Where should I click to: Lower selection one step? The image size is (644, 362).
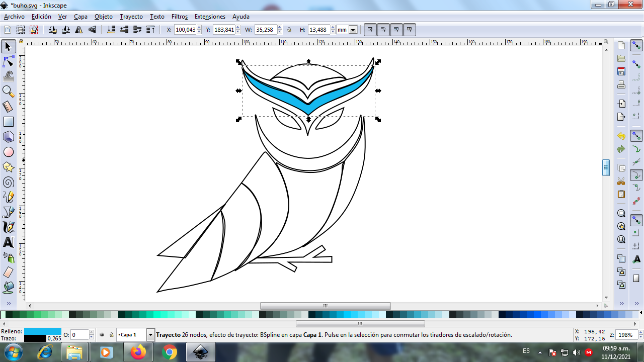point(124,30)
